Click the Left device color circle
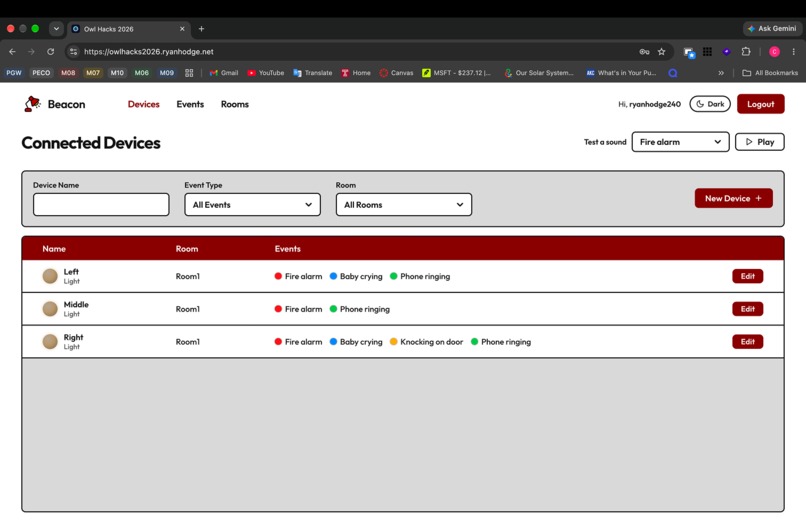The image size is (806, 523). (50, 276)
